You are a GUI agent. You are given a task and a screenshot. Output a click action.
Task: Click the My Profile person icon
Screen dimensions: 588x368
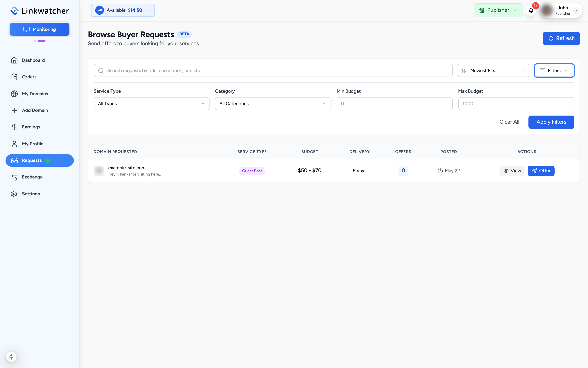[x=14, y=144]
